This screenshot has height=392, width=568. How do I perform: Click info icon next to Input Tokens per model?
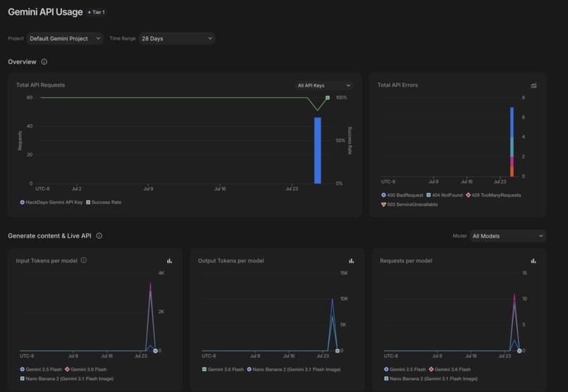[x=84, y=260]
